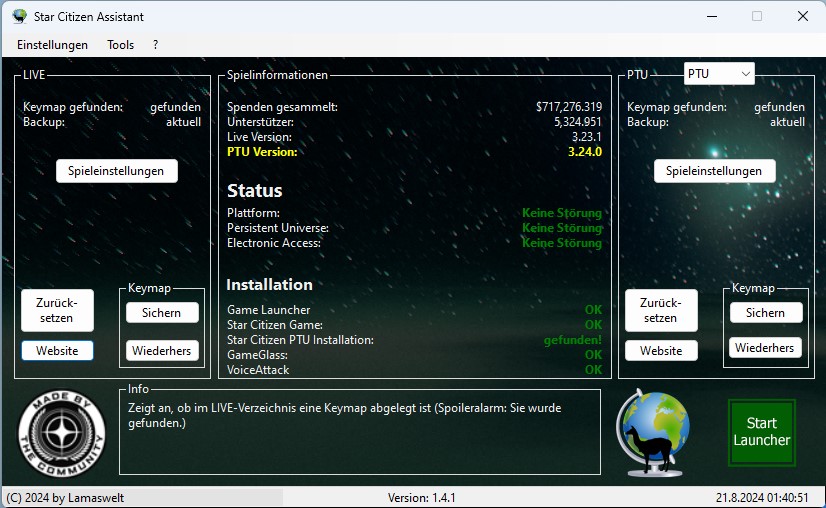The image size is (826, 508).
Task: Open Website button in the PTU panel
Action: 660,351
